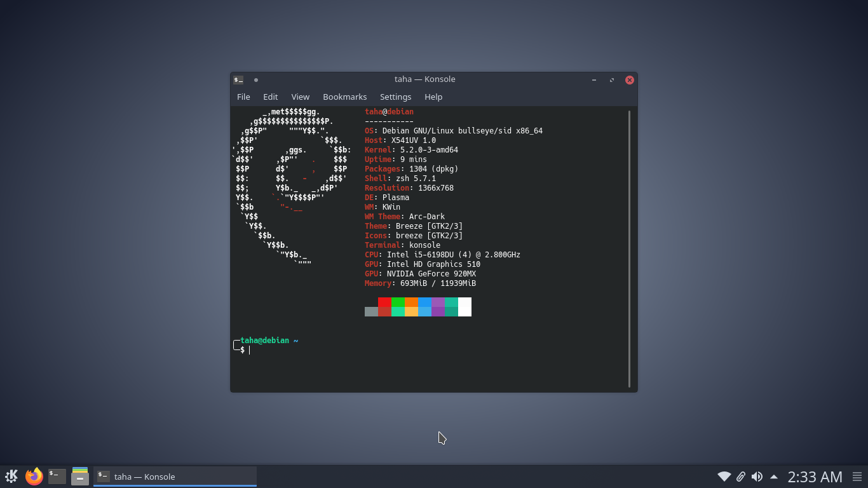Open the Settings menu
The image size is (868, 488).
tap(395, 97)
